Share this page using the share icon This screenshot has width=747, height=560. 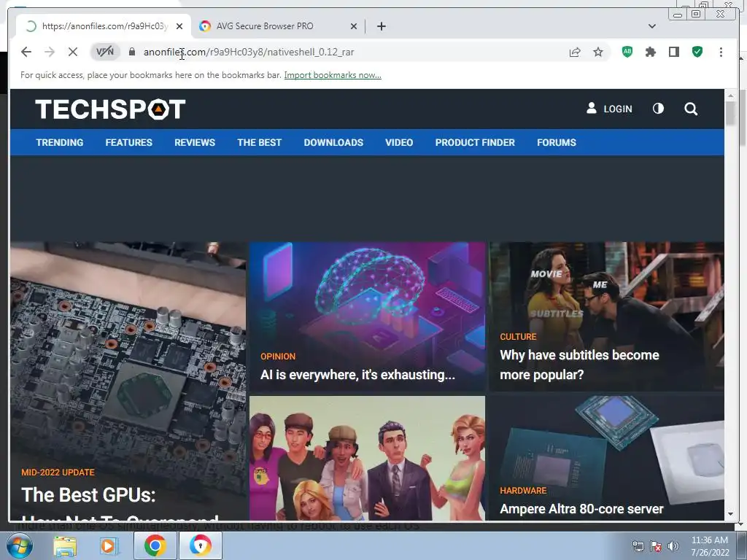click(575, 52)
